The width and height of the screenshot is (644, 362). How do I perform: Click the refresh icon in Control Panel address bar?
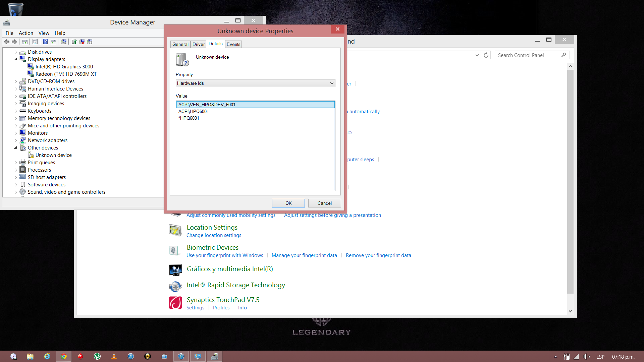point(486,55)
